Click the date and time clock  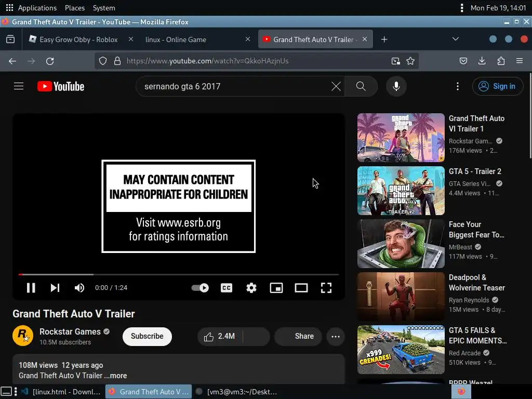click(498, 8)
